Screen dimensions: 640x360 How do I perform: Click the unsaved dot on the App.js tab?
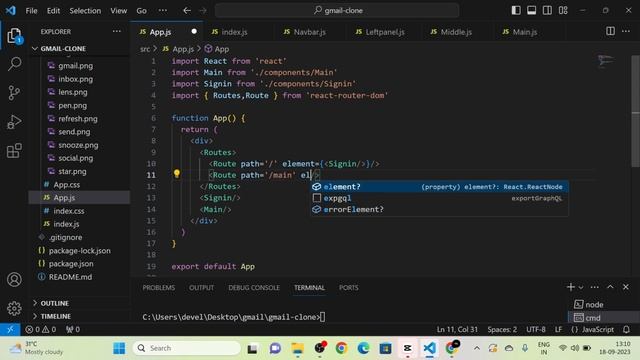point(194,31)
